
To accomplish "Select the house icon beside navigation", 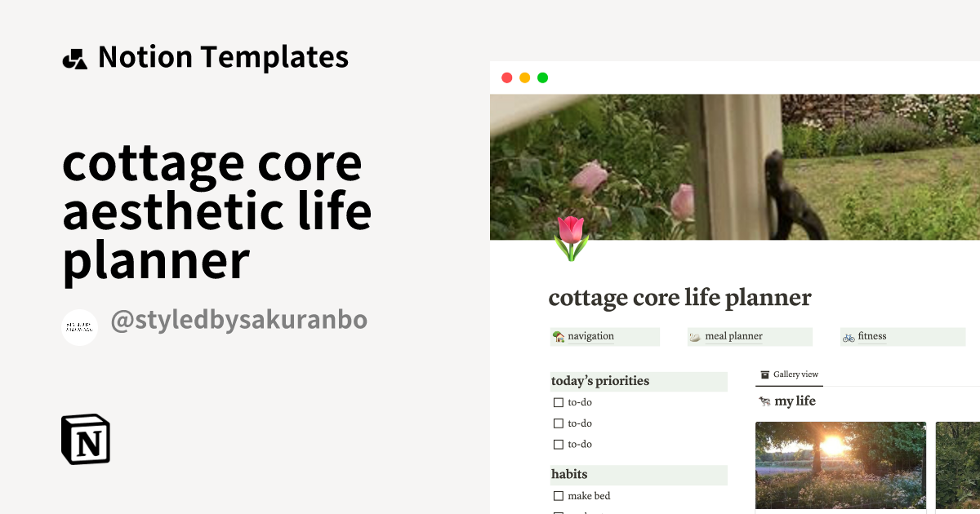I will click(559, 336).
